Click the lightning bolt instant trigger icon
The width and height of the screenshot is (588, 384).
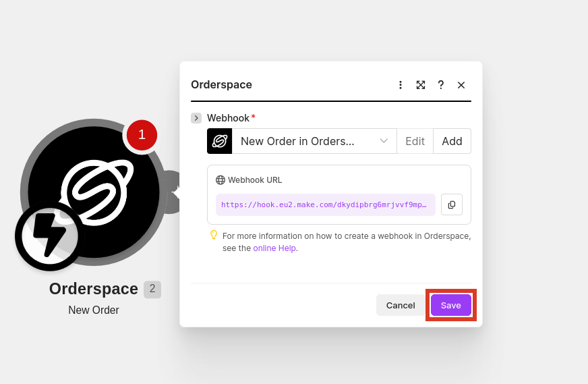pyautogui.click(x=49, y=236)
